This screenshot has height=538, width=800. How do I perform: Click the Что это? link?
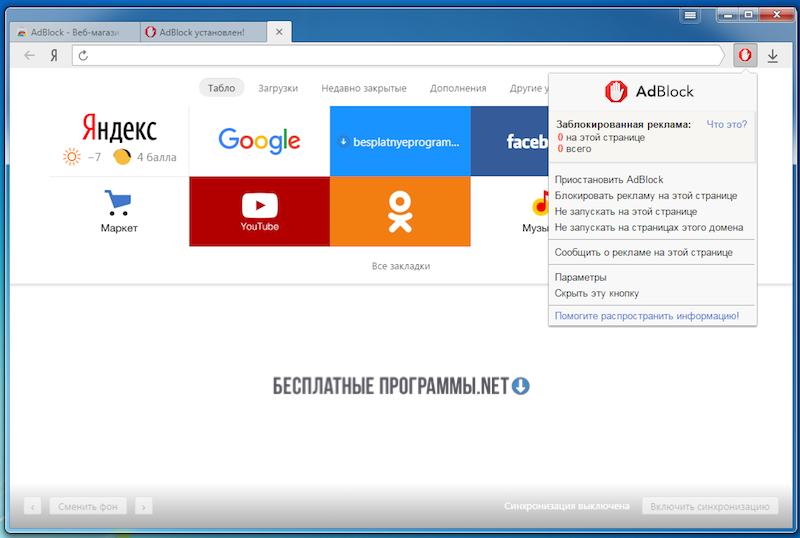click(727, 124)
